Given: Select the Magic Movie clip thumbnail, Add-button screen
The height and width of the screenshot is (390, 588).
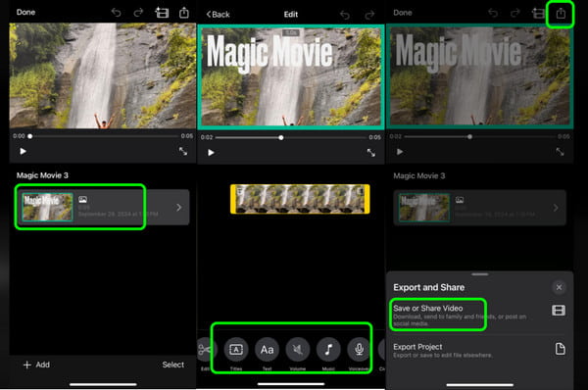Looking at the screenshot, I should (x=47, y=207).
